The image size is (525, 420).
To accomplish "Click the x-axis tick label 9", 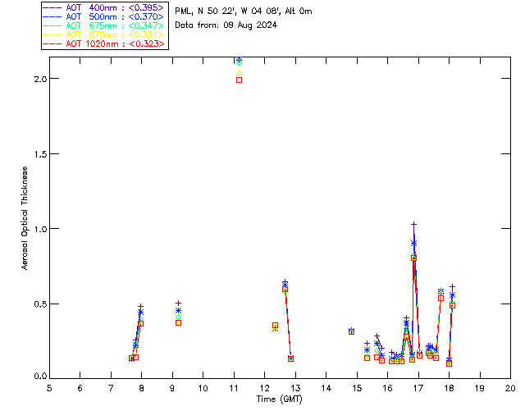I will 172,389.
